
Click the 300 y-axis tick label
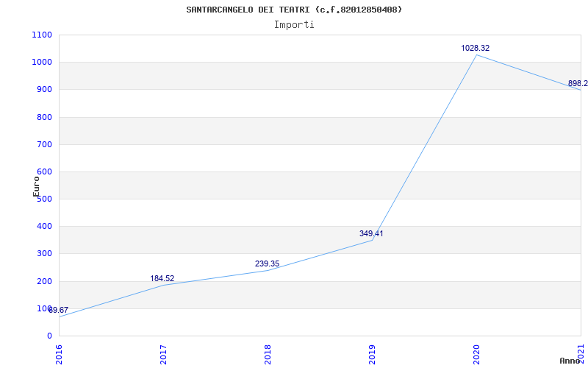coord(45,253)
